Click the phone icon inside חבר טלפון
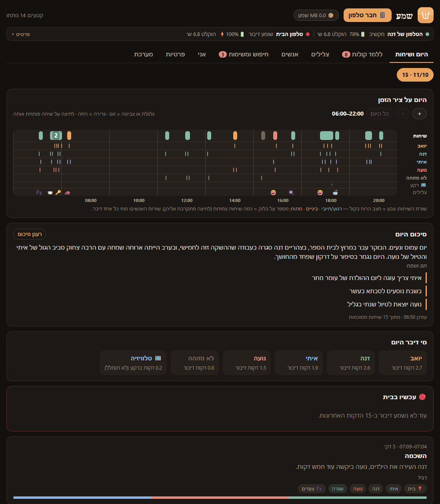 click(x=383, y=15)
